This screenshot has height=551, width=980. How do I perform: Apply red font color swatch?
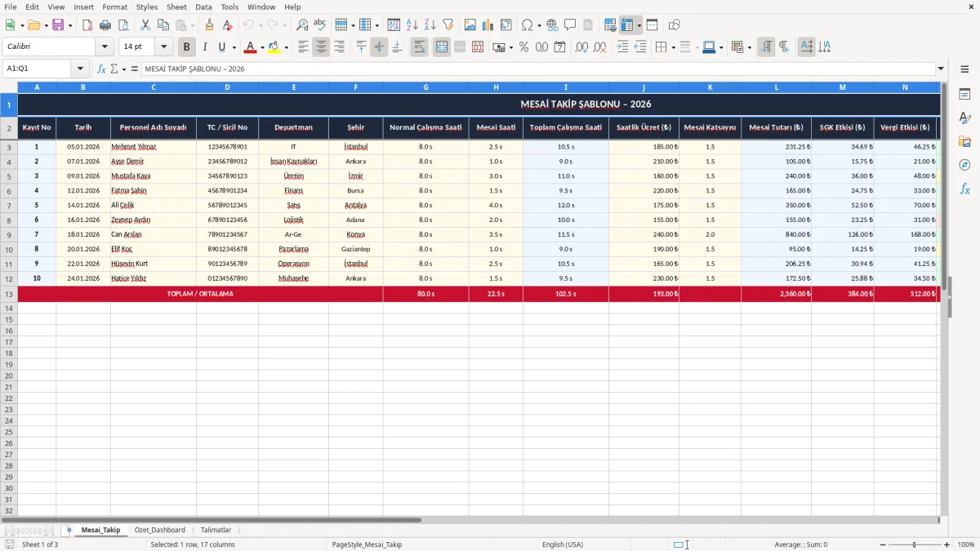251,47
